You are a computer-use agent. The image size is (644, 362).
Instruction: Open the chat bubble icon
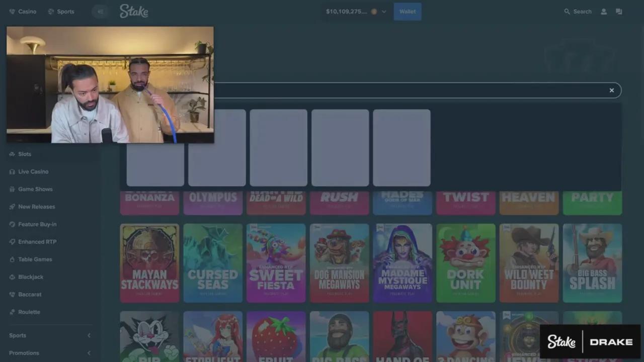pos(619,12)
